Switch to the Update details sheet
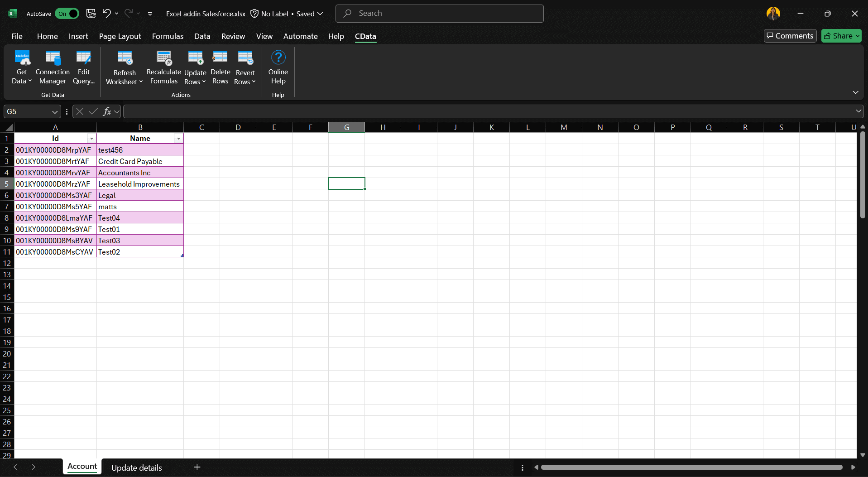 point(136,467)
